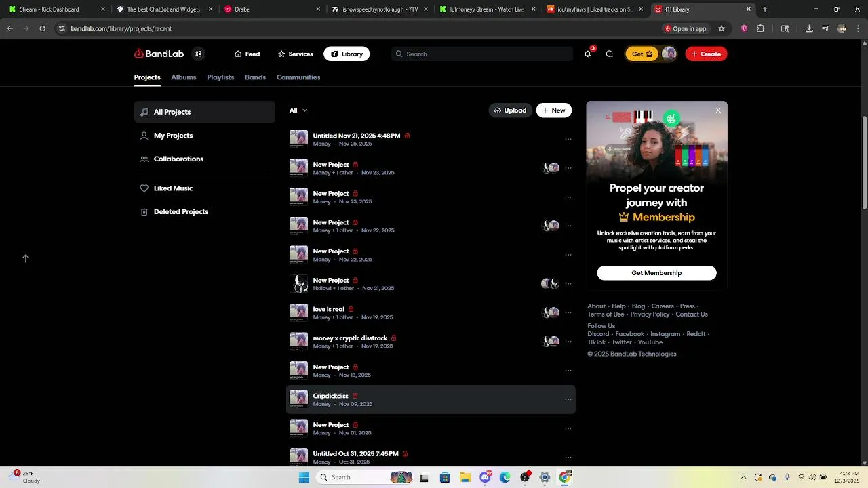868x488 pixels.
Task: Click thumbnail of Hxllowl New Project
Action: (x=298, y=284)
